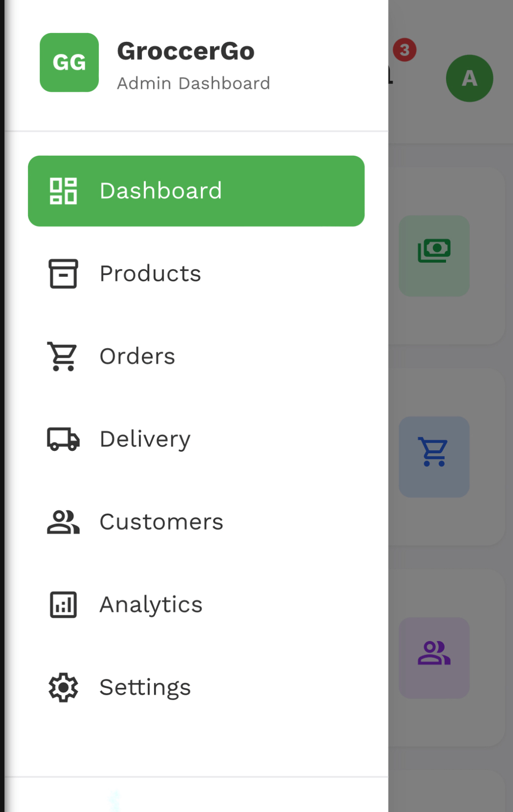
Task: Click the Products box icon
Action: (x=63, y=274)
